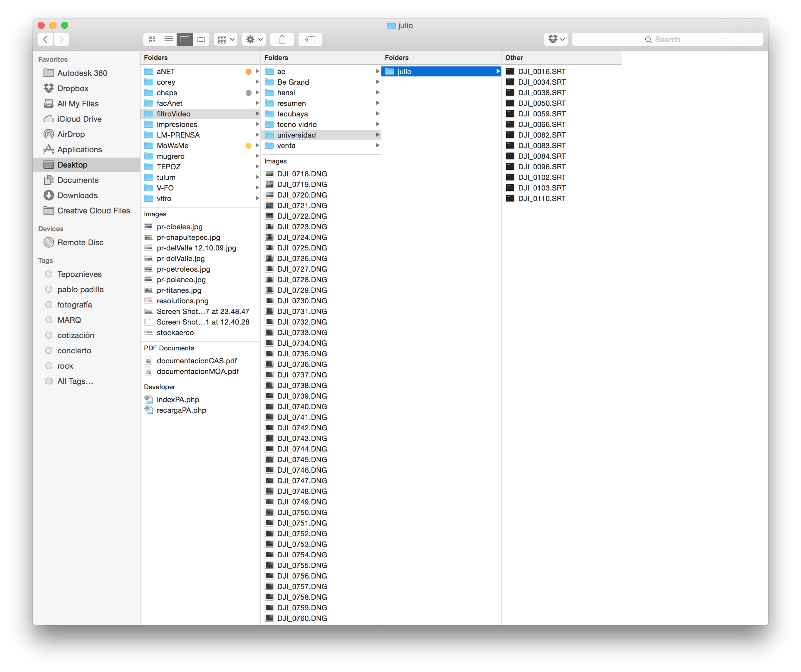
Task: Expand the tacubaya folder arrow
Action: tap(378, 114)
